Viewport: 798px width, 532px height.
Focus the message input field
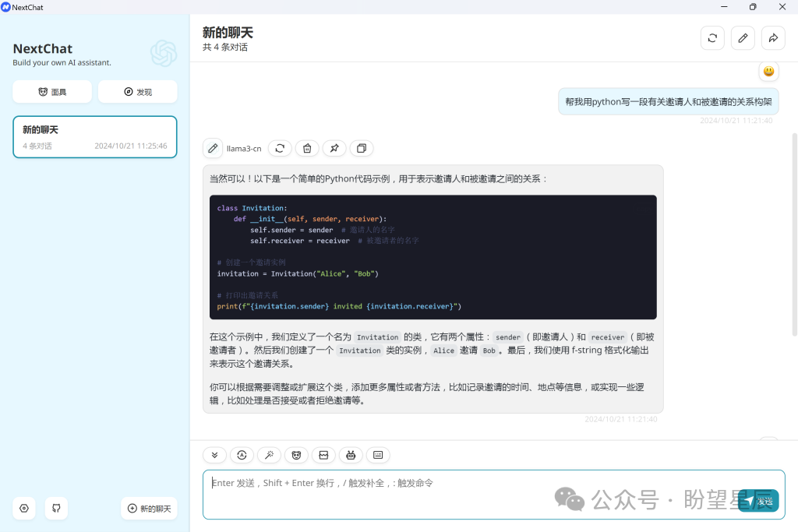pos(493,495)
